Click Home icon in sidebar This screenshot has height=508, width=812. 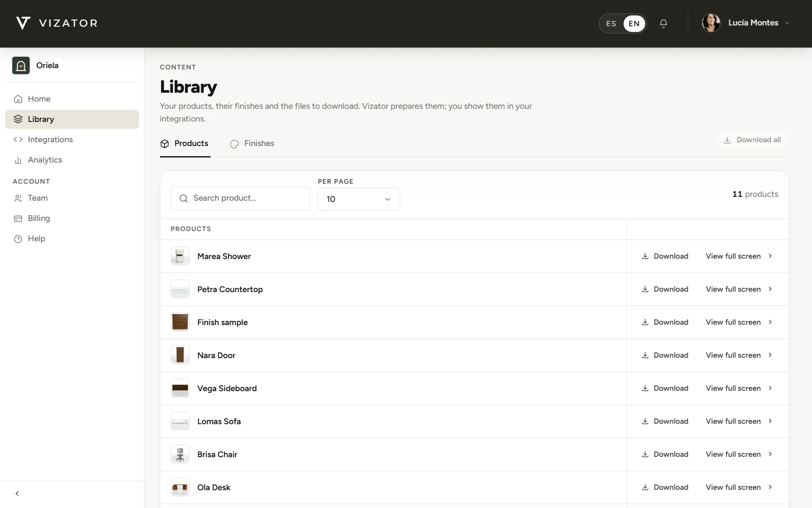tap(18, 99)
